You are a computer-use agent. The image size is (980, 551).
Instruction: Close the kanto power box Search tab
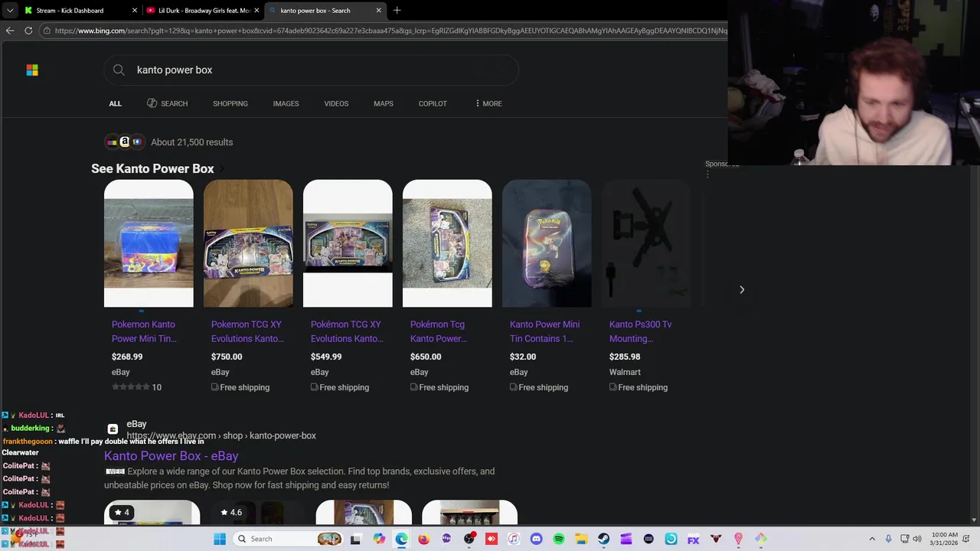pos(378,11)
